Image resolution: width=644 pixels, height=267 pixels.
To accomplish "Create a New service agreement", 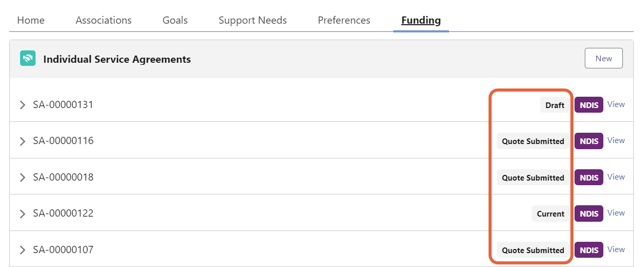I will tap(603, 58).
